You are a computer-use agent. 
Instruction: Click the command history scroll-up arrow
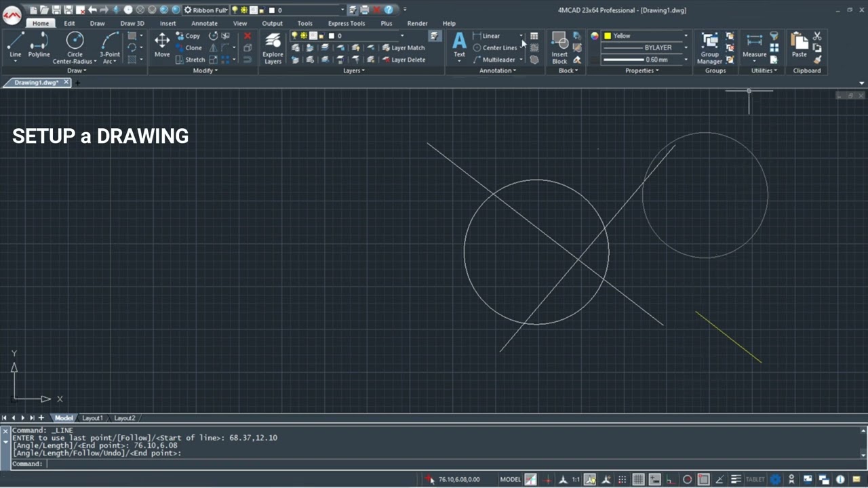pos(863,430)
